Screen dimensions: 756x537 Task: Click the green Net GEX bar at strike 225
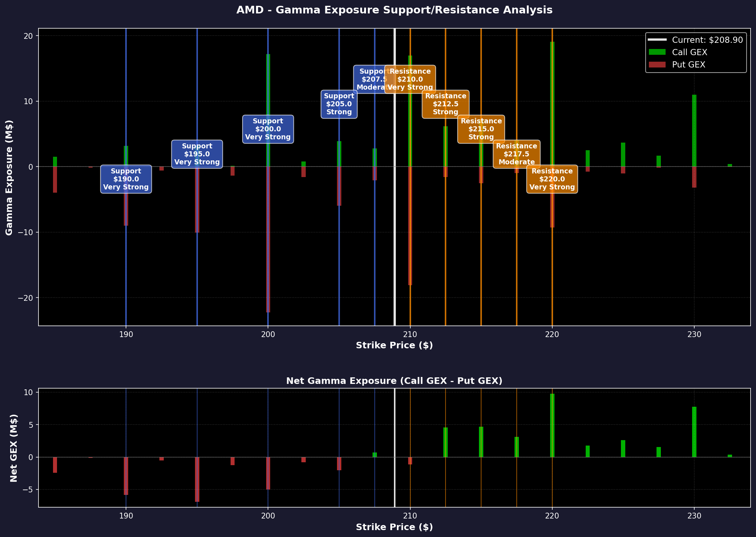click(623, 449)
